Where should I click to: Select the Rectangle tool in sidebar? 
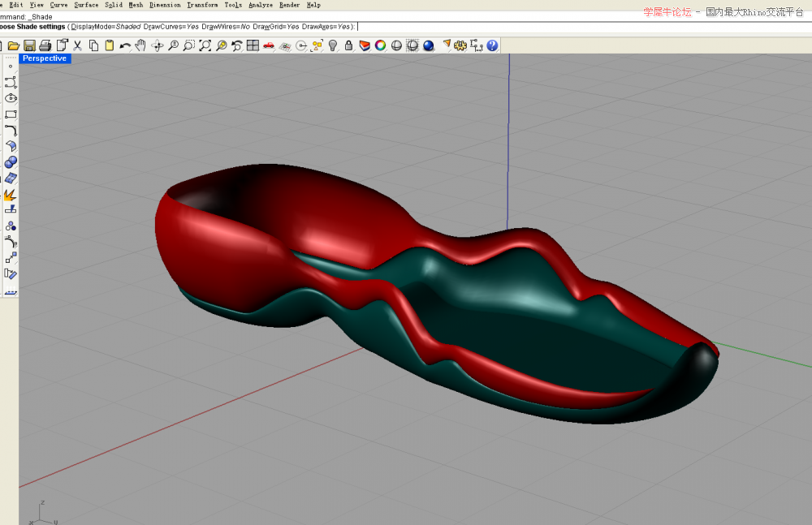tap(11, 114)
